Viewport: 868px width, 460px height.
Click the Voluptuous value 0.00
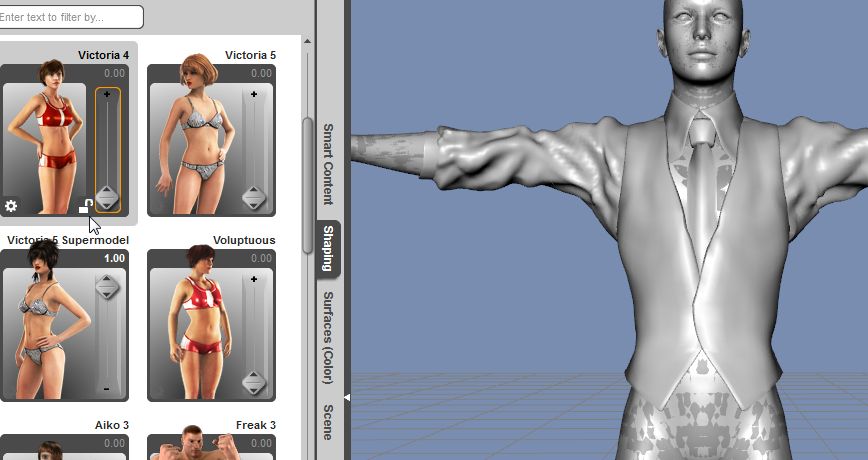coord(261,258)
